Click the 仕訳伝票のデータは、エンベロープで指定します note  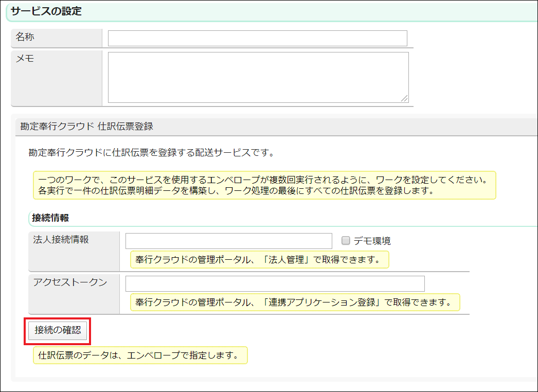pos(140,355)
